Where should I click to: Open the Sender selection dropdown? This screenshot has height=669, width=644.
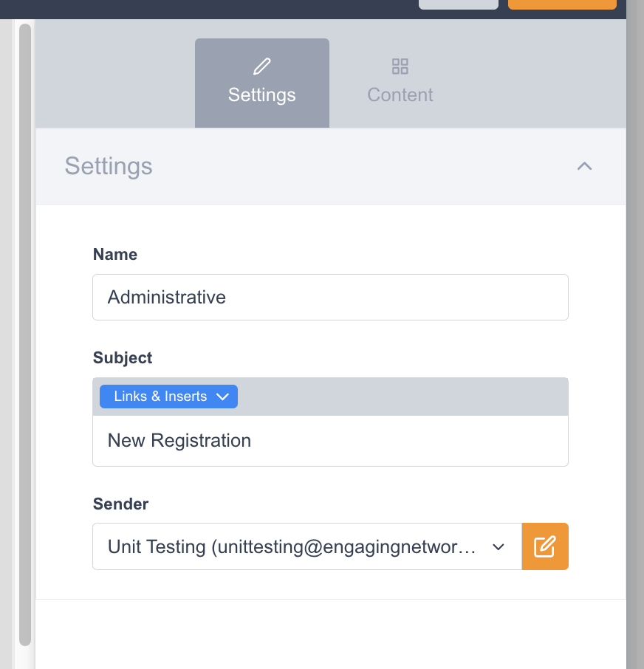click(x=295, y=546)
